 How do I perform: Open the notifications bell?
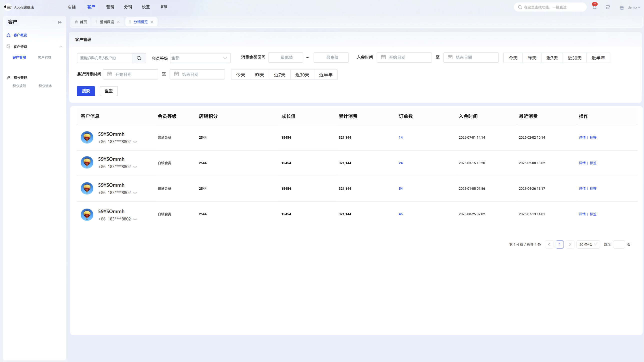pyautogui.click(x=594, y=7)
